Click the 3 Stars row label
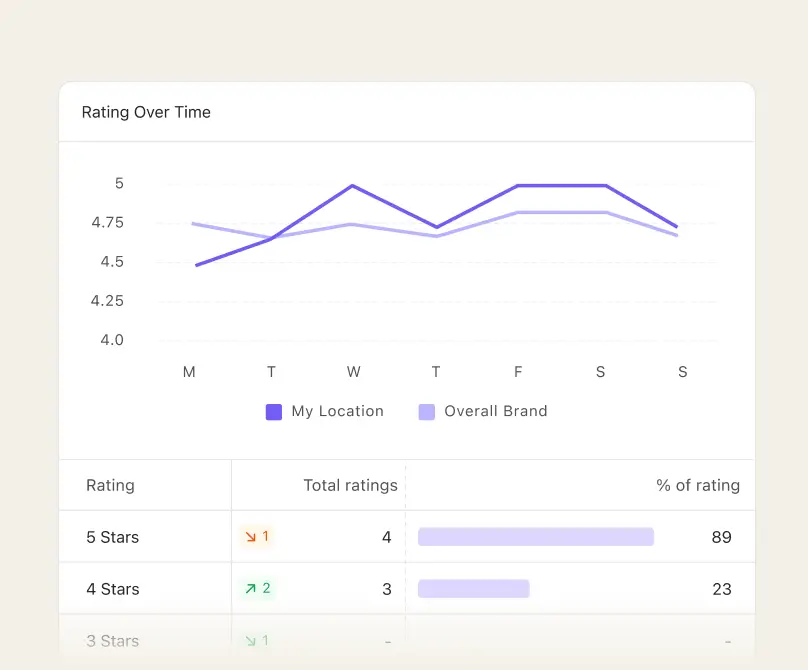The width and height of the screenshot is (808, 670). coord(111,640)
